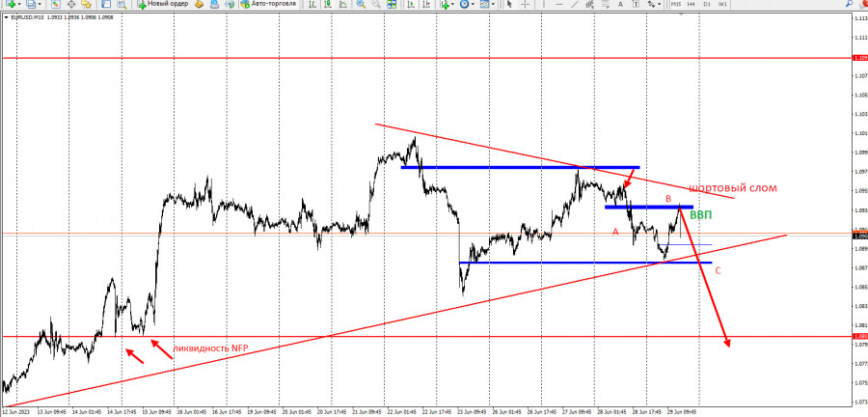
Task: Click the EURUSD,M15 chart title arrow
Action: [x=6, y=17]
